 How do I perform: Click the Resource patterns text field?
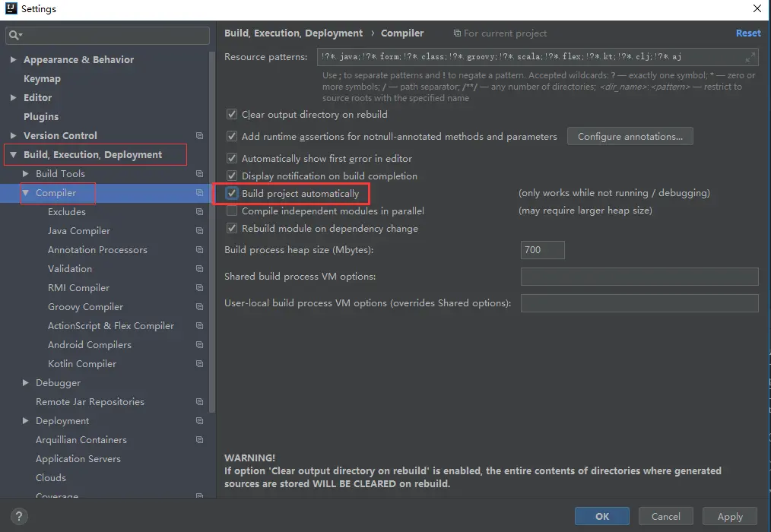[x=538, y=57]
